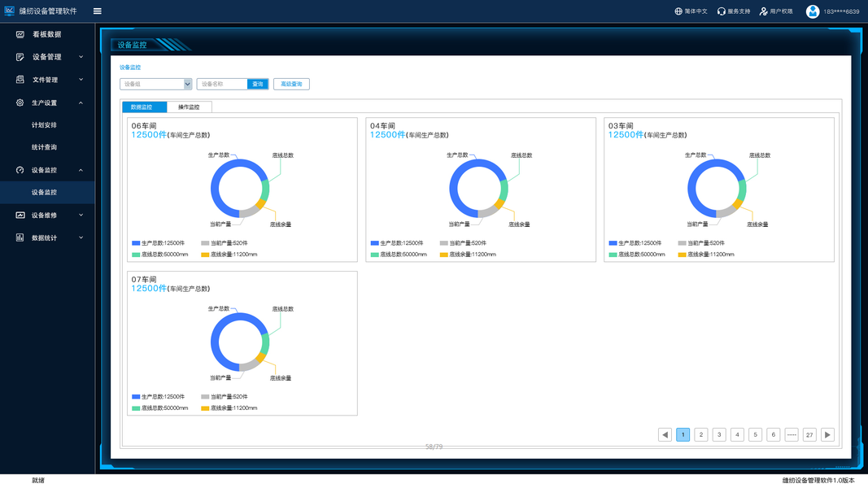The image size is (868, 488).
Task: Open 计划安排 submenu item
Action: [x=44, y=125]
